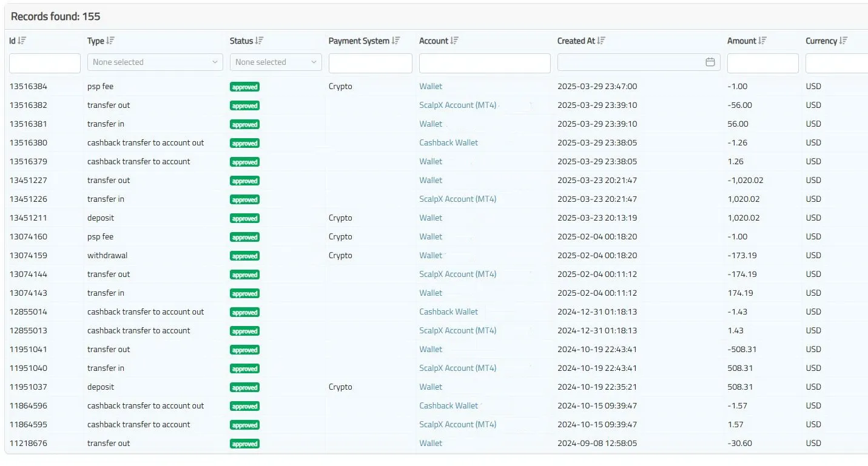Focus the Id filter input
This screenshot has width=868, height=466.
click(x=45, y=63)
